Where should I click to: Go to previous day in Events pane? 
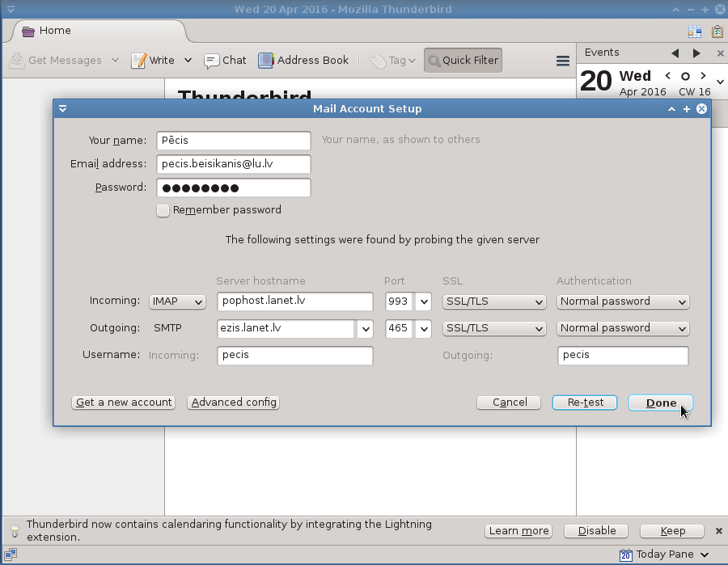pos(667,76)
